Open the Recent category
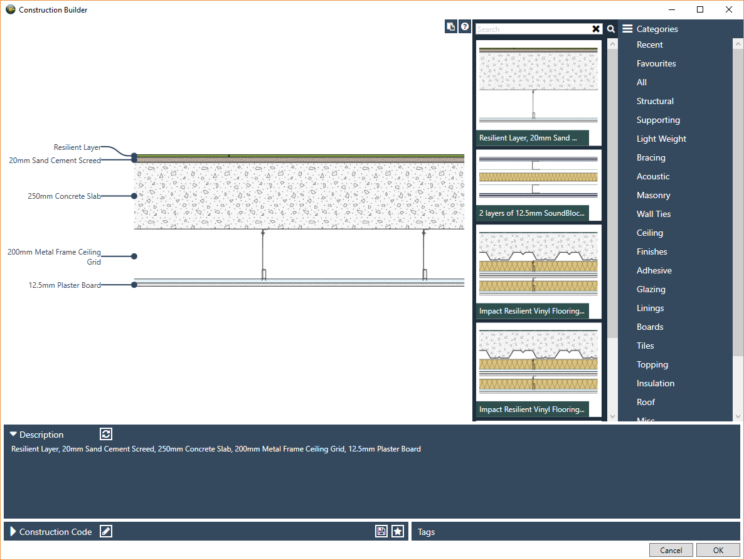The height and width of the screenshot is (560, 744). 649,45
